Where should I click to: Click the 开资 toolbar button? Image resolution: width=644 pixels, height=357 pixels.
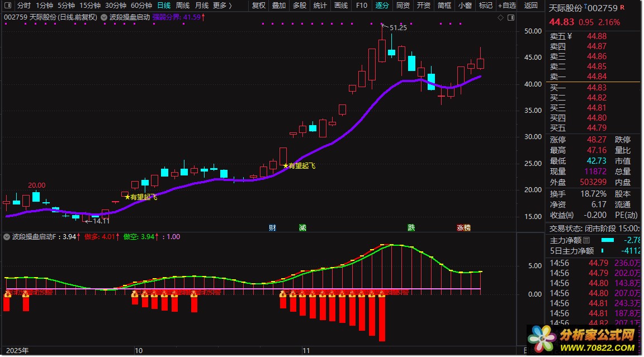[x=423, y=6]
